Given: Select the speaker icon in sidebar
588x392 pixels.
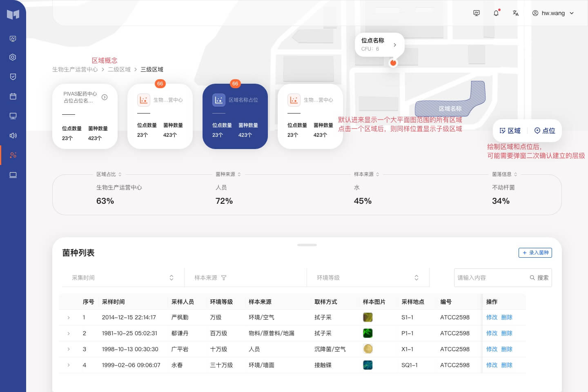Looking at the screenshot, I should [x=13, y=136].
